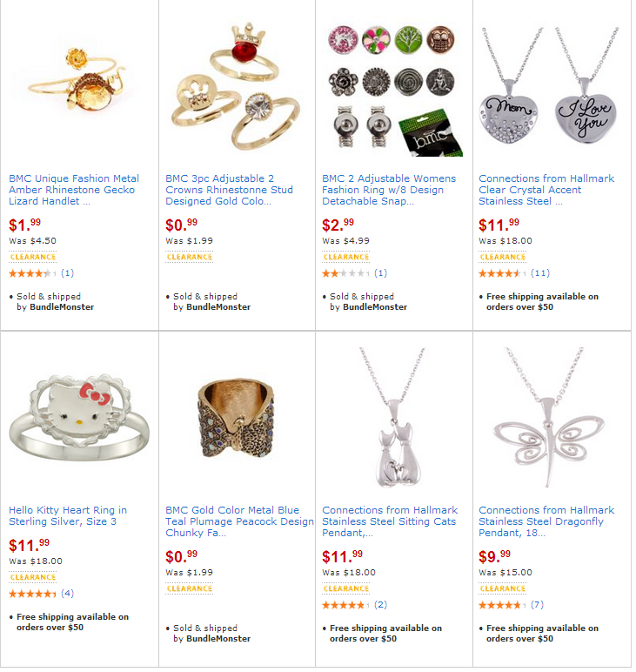View the 4 reviews for Hello Kitty ring
This screenshot has width=636, height=672.
pos(67,593)
